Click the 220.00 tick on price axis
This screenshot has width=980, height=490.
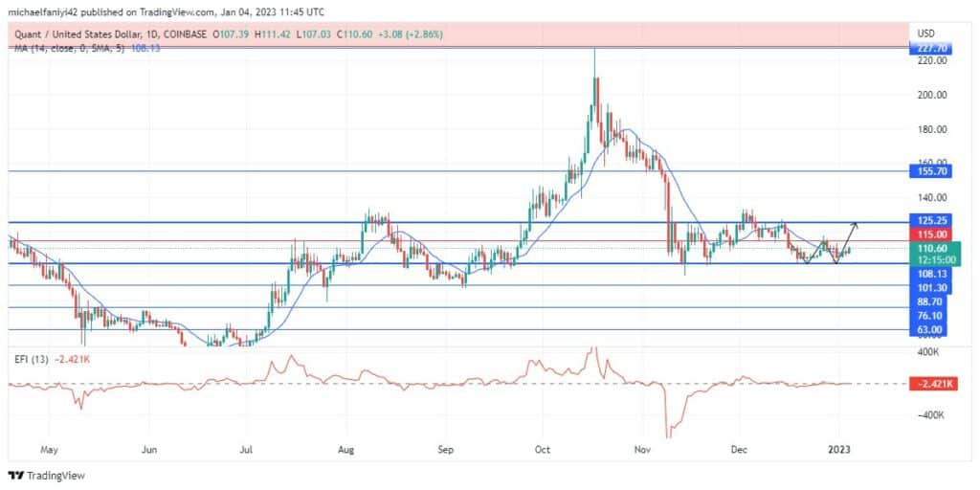pyautogui.click(x=931, y=60)
